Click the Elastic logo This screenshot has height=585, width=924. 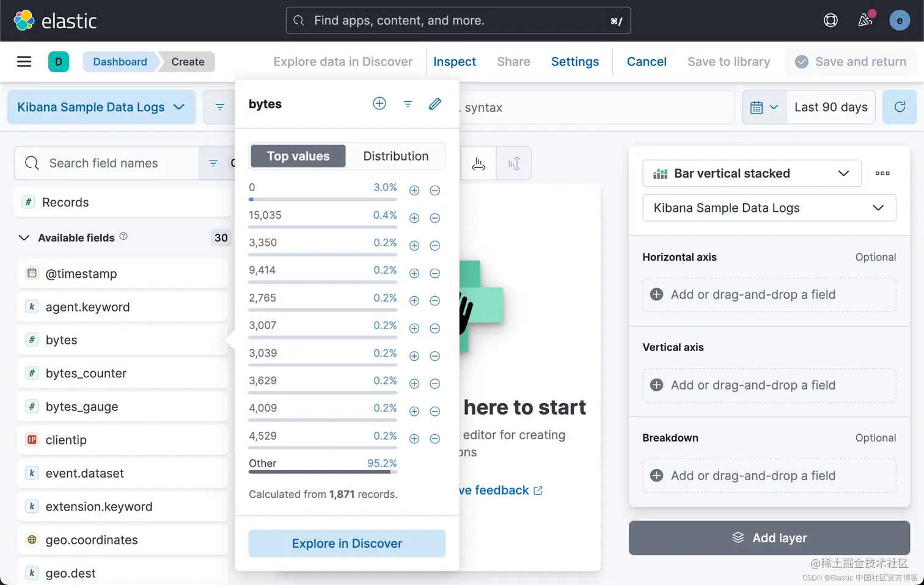(x=55, y=21)
